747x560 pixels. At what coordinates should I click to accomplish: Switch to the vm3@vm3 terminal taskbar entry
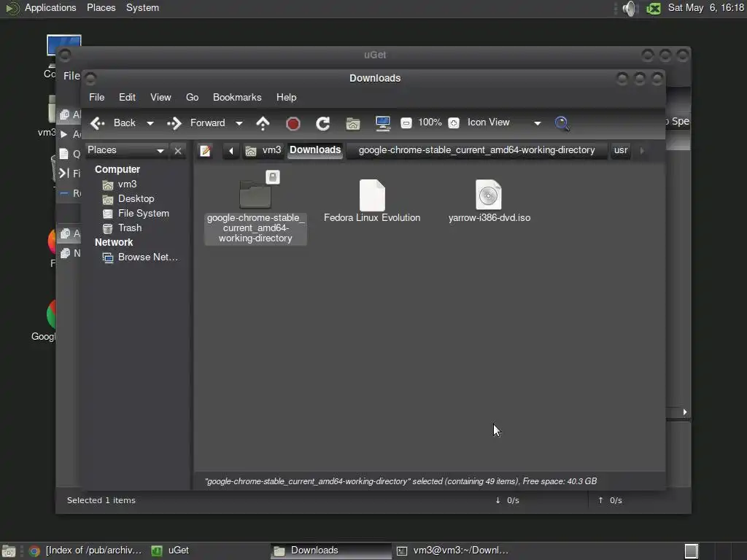[x=452, y=551]
